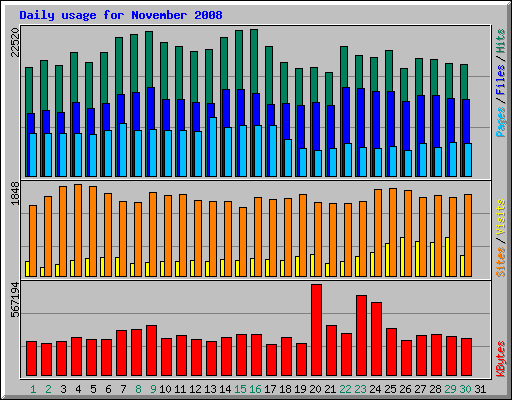
Task: Select day label "28" on the x-axis
Action: (435, 389)
